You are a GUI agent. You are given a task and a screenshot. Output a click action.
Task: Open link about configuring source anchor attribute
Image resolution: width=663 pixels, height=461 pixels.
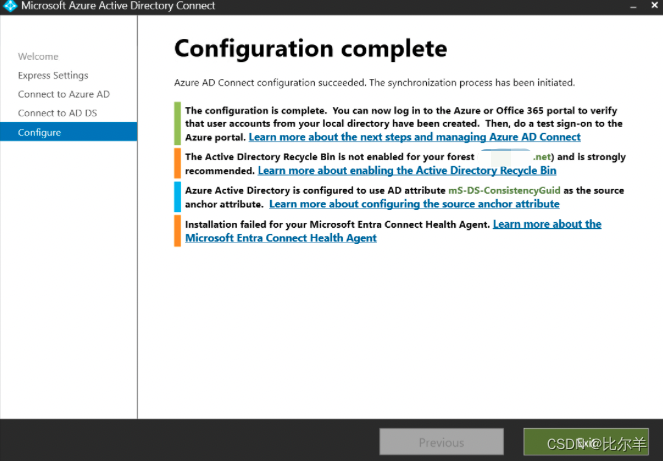point(414,204)
